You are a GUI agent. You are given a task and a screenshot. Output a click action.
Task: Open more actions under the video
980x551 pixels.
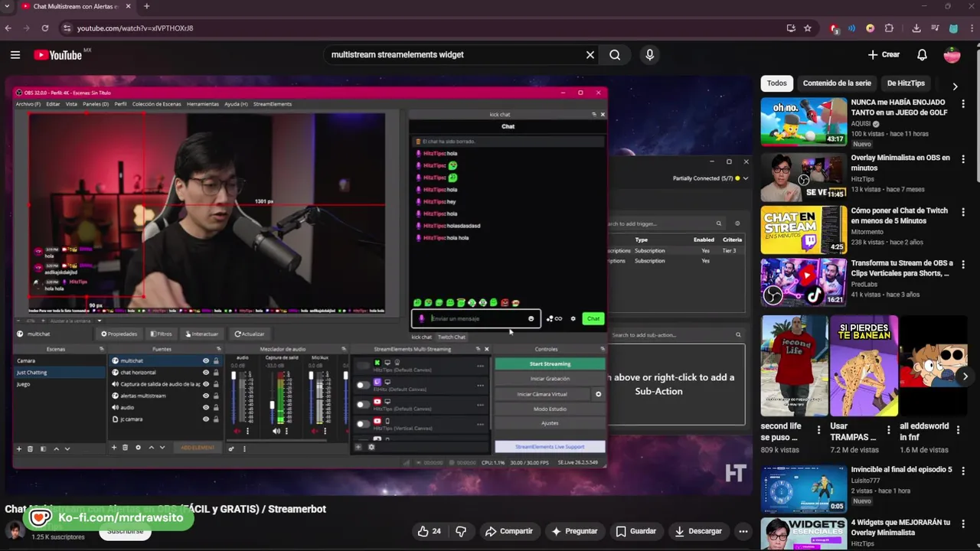click(x=743, y=531)
